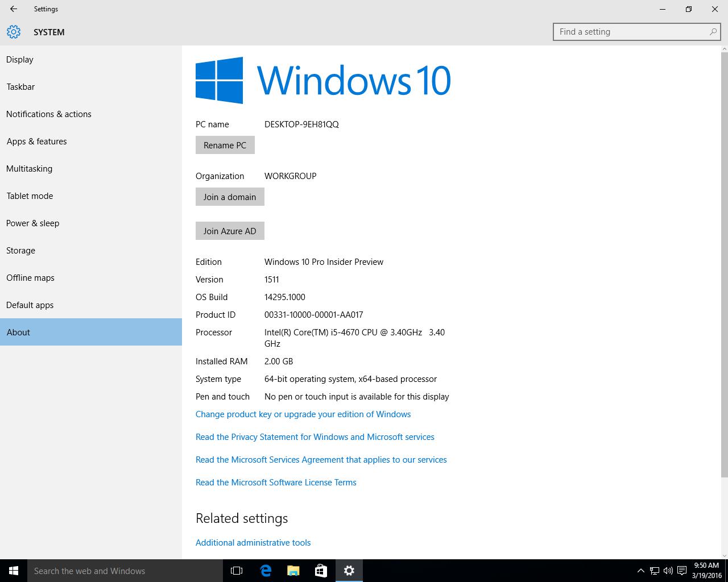Open the network tray icon
728x582 pixels.
tap(655, 571)
